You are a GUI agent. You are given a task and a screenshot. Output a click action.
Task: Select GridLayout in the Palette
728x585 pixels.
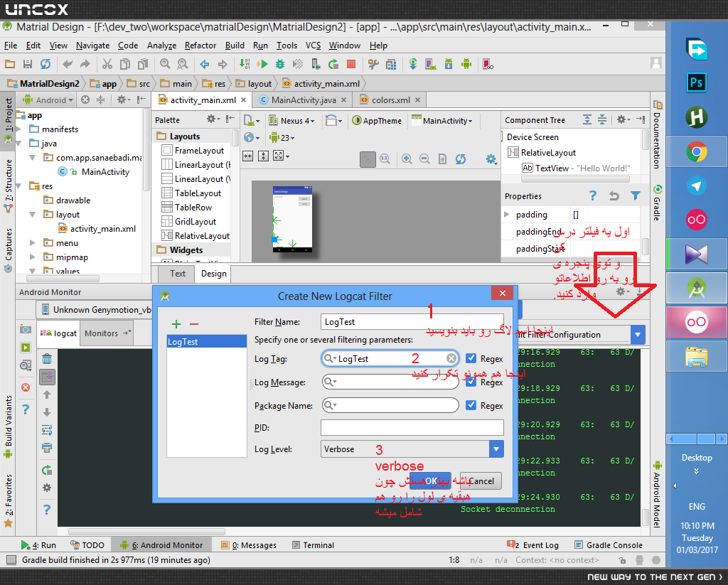click(189, 222)
